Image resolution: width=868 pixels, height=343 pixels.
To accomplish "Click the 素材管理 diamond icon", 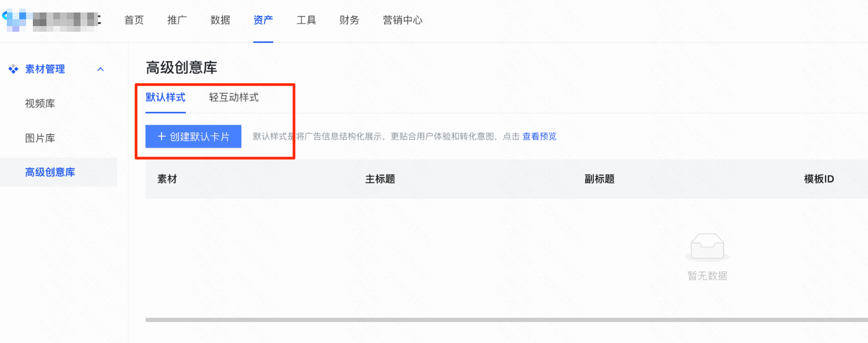I will point(14,69).
